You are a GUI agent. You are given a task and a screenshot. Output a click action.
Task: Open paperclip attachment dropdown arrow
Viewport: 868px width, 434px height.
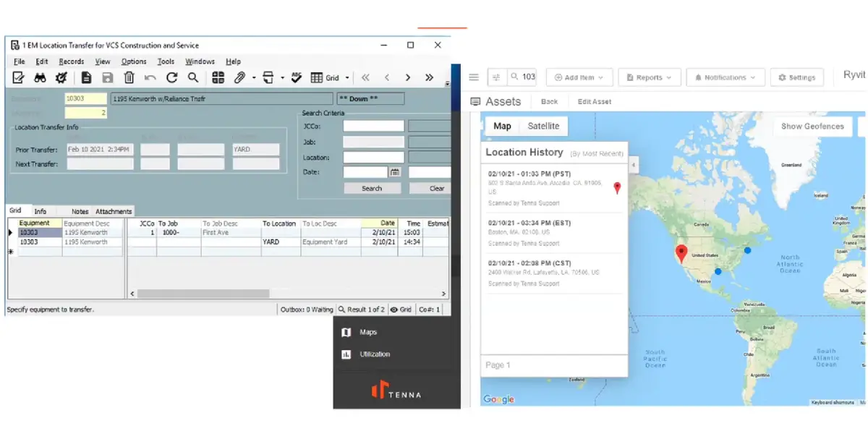click(x=254, y=78)
